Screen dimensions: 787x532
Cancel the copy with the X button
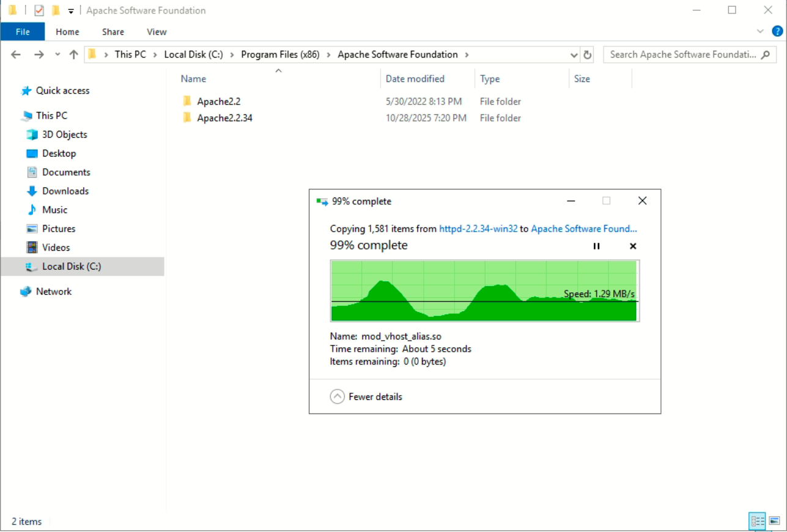click(632, 246)
